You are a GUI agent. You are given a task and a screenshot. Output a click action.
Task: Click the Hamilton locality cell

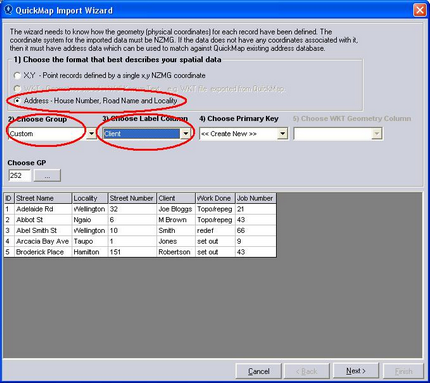(x=90, y=252)
